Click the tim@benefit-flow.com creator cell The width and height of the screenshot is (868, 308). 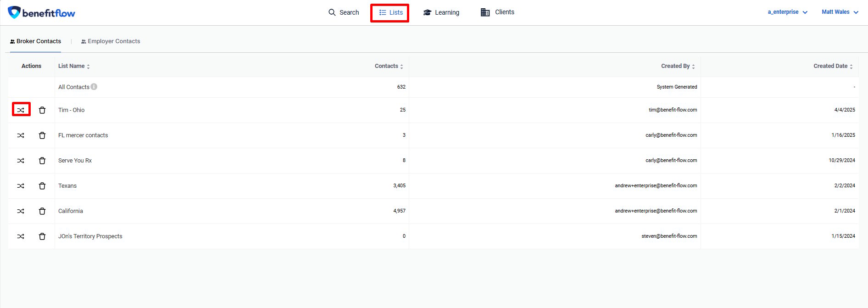coord(673,110)
